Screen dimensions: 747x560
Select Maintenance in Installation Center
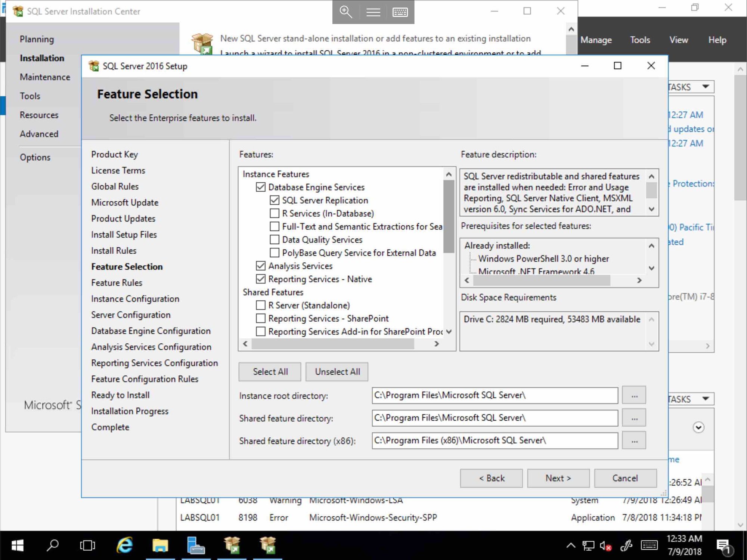(45, 77)
